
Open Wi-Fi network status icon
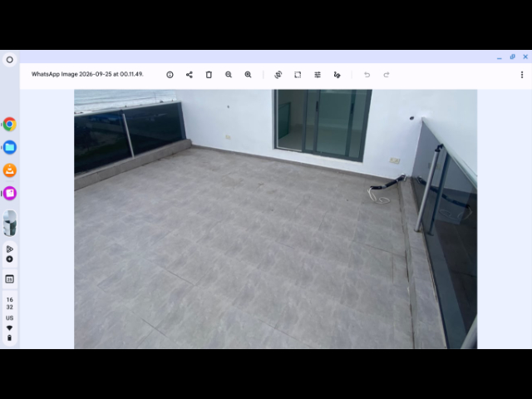pos(9,328)
